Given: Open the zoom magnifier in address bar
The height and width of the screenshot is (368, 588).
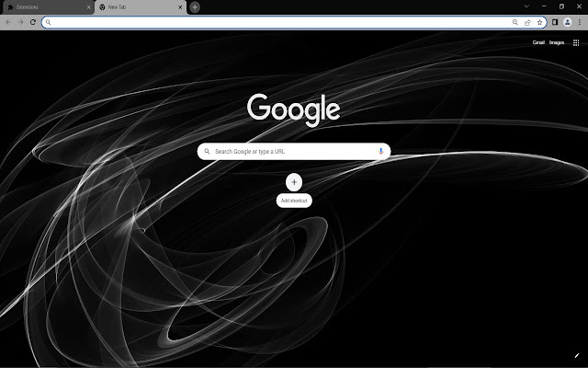Looking at the screenshot, I should click(x=515, y=22).
